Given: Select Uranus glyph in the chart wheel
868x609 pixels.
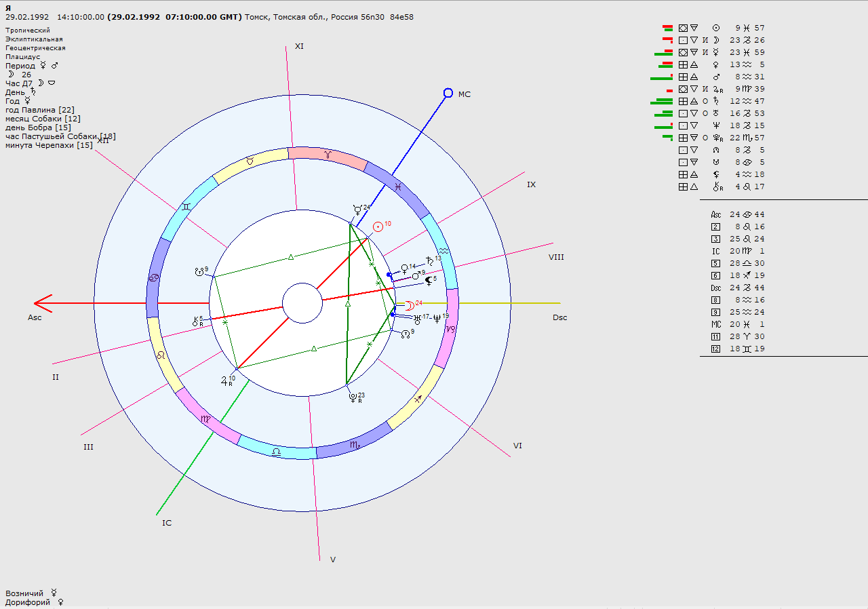Looking at the screenshot, I should 416,318.
